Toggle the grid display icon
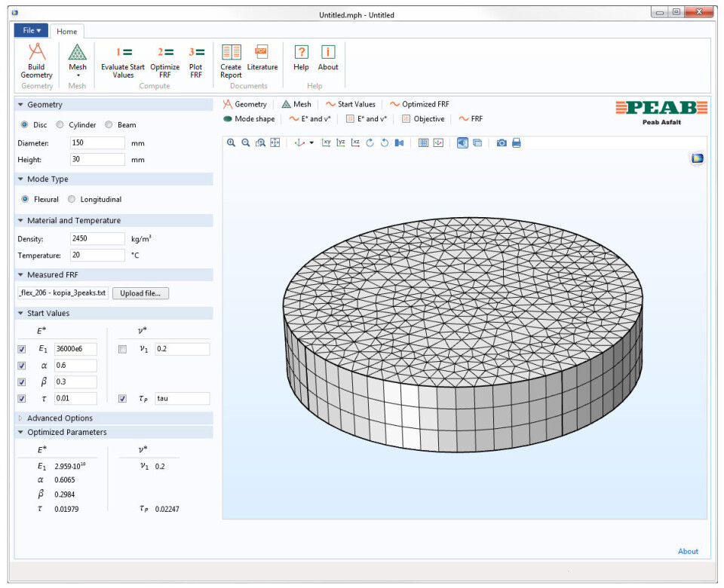The image size is (724, 588). tap(423, 143)
